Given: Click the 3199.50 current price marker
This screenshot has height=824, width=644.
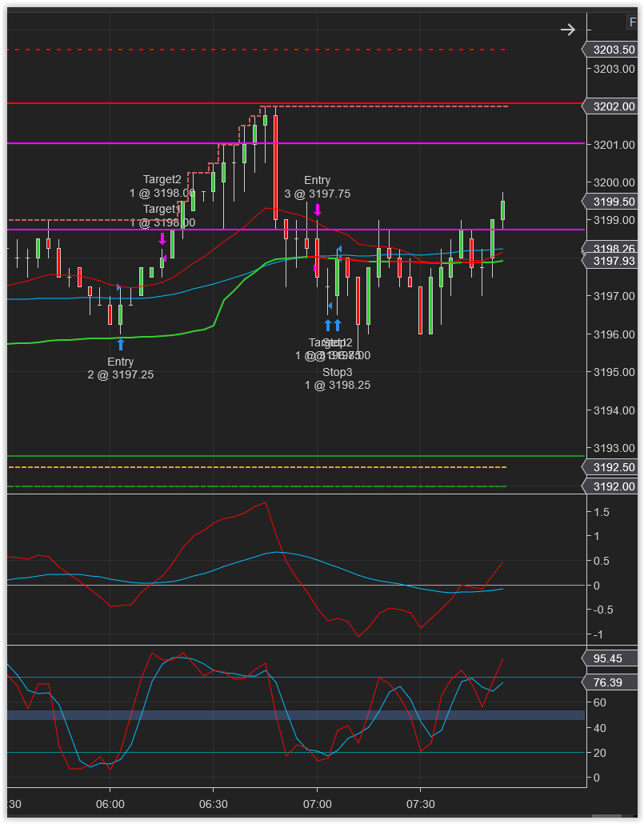Looking at the screenshot, I should point(610,202).
